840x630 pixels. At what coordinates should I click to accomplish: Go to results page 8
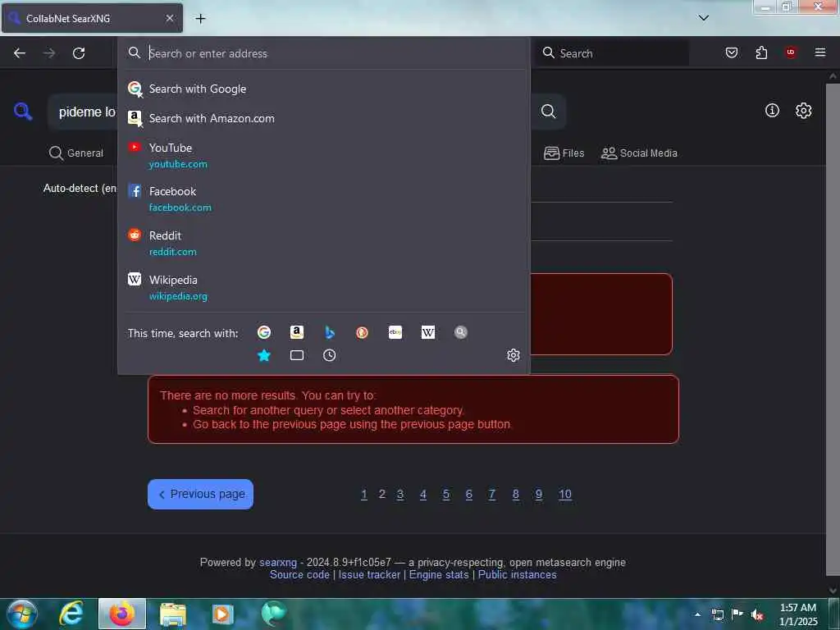coord(516,495)
